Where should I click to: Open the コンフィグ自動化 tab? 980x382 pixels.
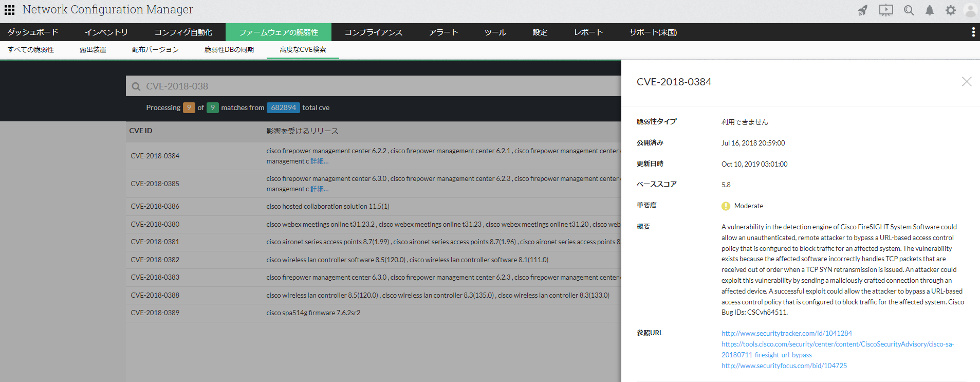click(x=183, y=32)
